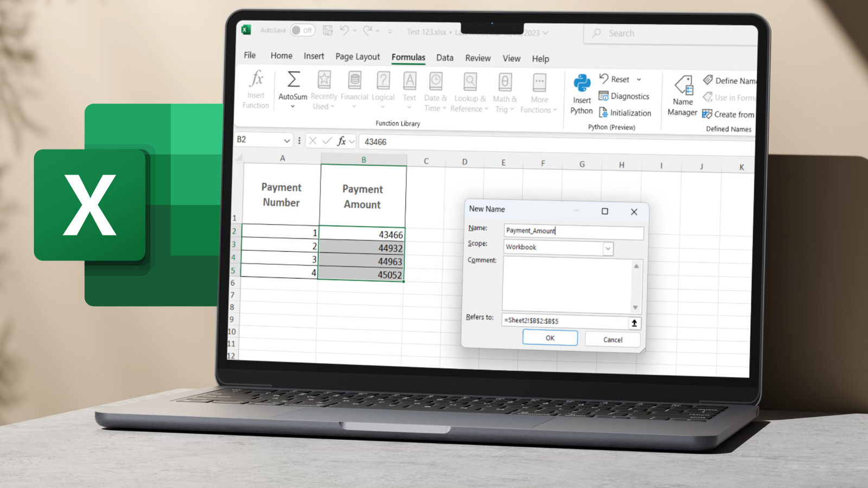Open the Customize Quick Access Toolbar dropdown
This screenshot has height=488, width=868.
(x=390, y=32)
